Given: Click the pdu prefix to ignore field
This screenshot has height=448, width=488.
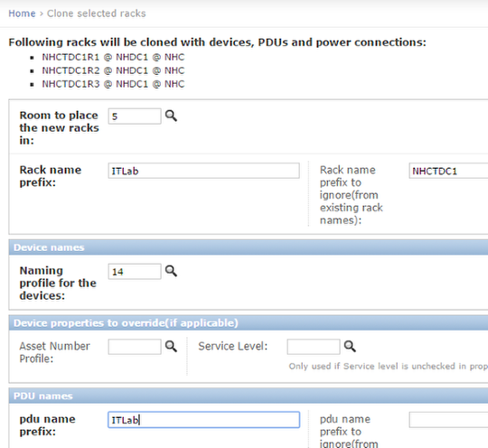Looking at the screenshot, I should (x=448, y=420).
